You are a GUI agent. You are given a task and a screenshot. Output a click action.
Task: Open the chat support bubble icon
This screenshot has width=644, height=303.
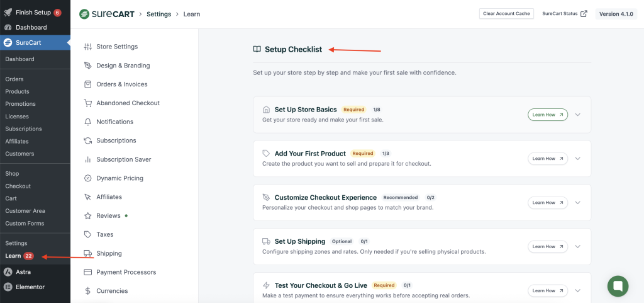tap(618, 286)
